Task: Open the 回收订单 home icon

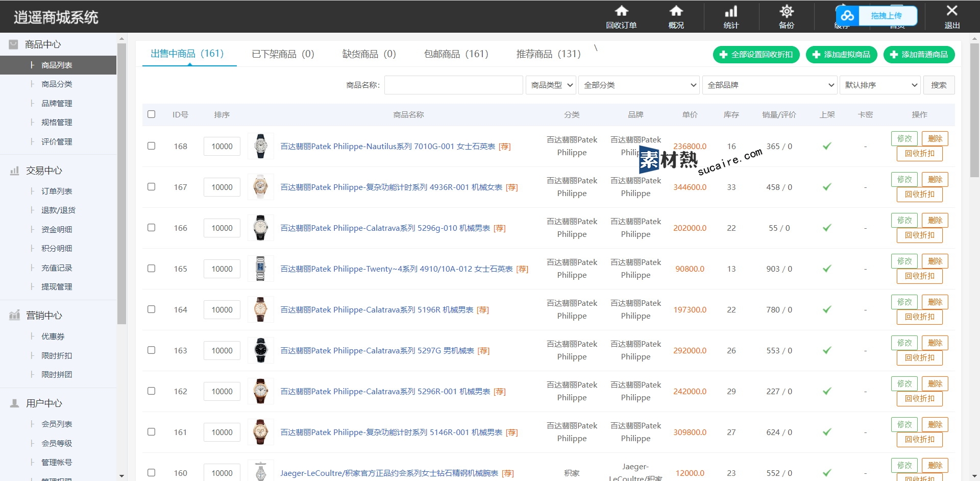Action: (x=621, y=11)
